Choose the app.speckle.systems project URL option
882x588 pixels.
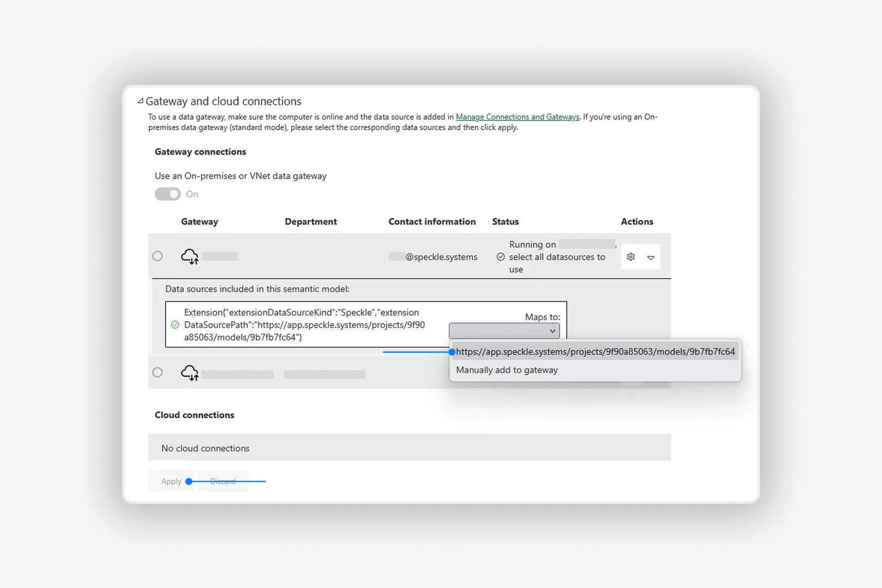(595, 352)
